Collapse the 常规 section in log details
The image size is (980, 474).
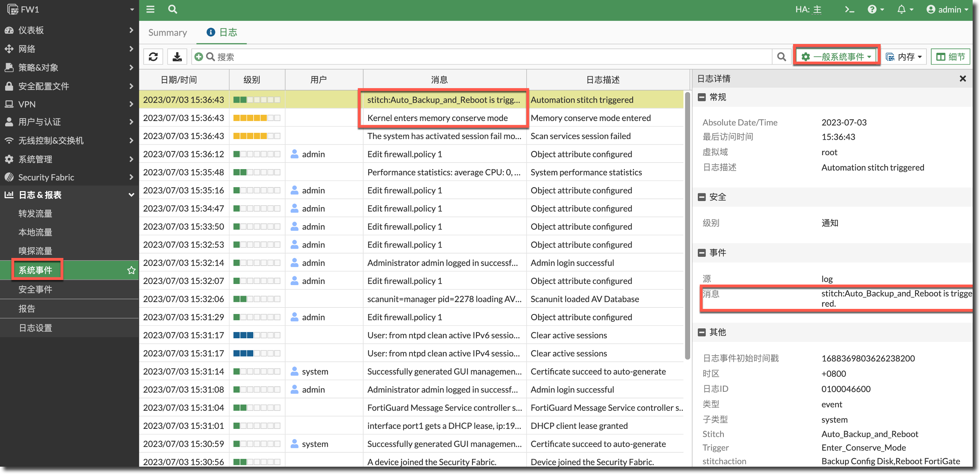tap(702, 97)
